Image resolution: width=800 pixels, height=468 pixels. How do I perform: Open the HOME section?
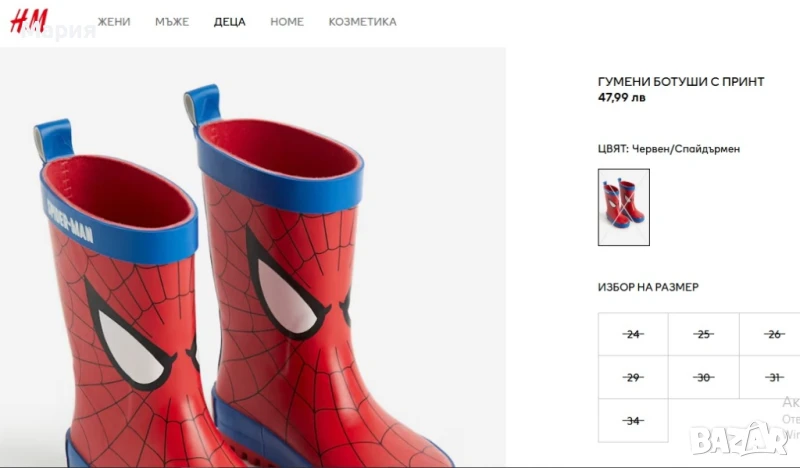coord(287,22)
